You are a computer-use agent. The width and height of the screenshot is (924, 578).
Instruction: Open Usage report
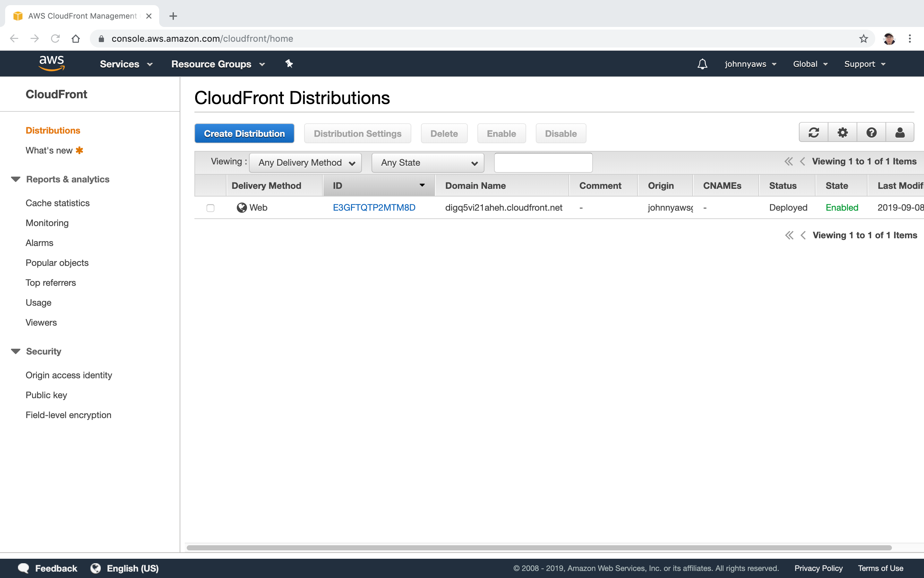coord(38,302)
